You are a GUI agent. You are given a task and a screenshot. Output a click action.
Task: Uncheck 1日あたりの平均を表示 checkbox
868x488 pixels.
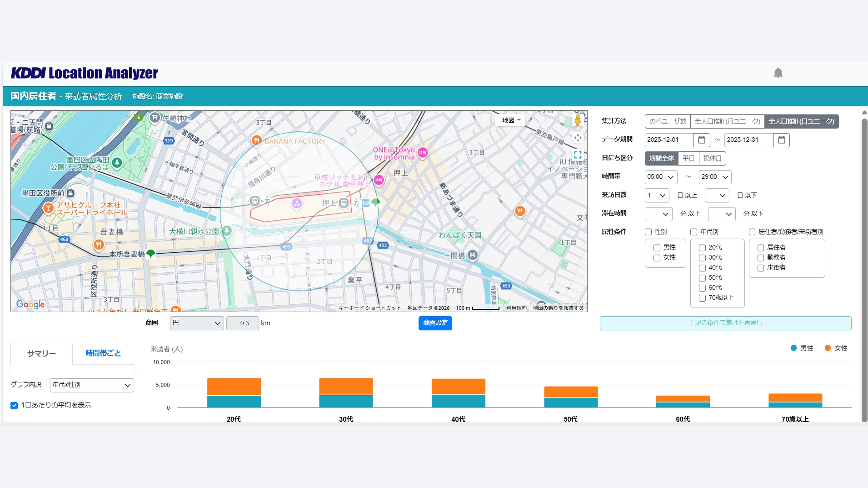14,406
